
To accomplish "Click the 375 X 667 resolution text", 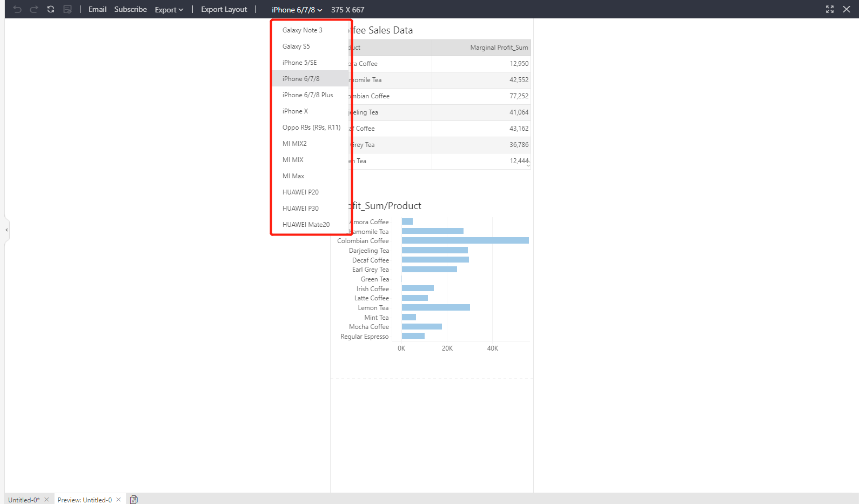I will click(x=348, y=10).
